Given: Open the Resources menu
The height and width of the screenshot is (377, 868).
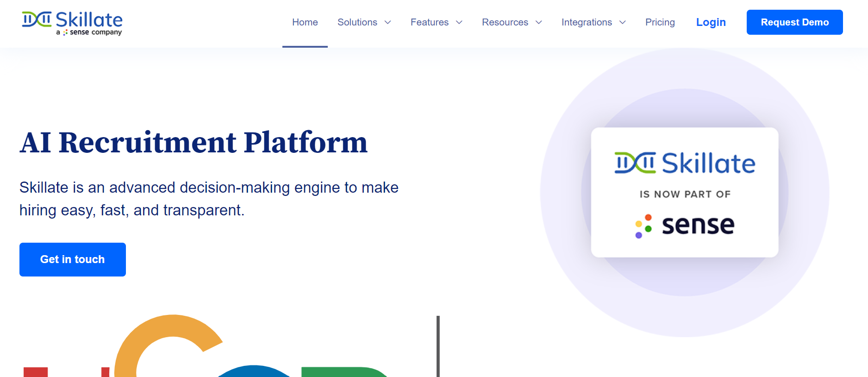Looking at the screenshot, I should 505,22.
